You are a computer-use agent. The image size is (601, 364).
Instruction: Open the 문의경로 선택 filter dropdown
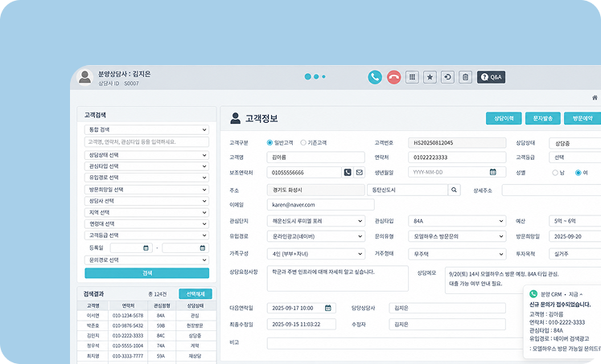pos(146,260)
